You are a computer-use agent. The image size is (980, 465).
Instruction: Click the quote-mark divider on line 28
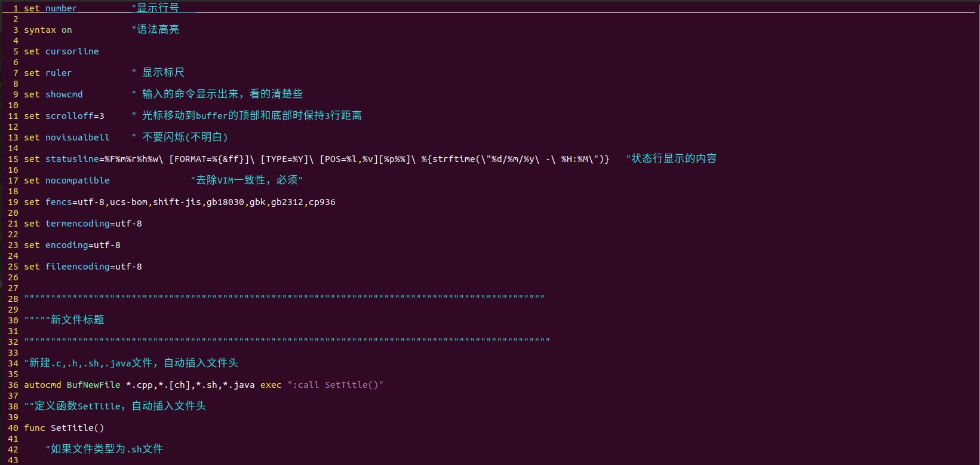(x=284, y=297)
